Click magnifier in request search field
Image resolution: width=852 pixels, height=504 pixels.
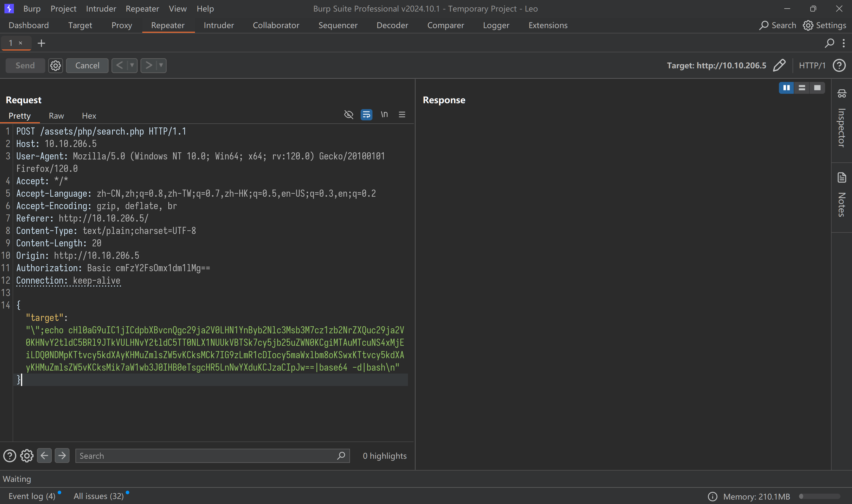pyautogui.click(x=341, y=455)
